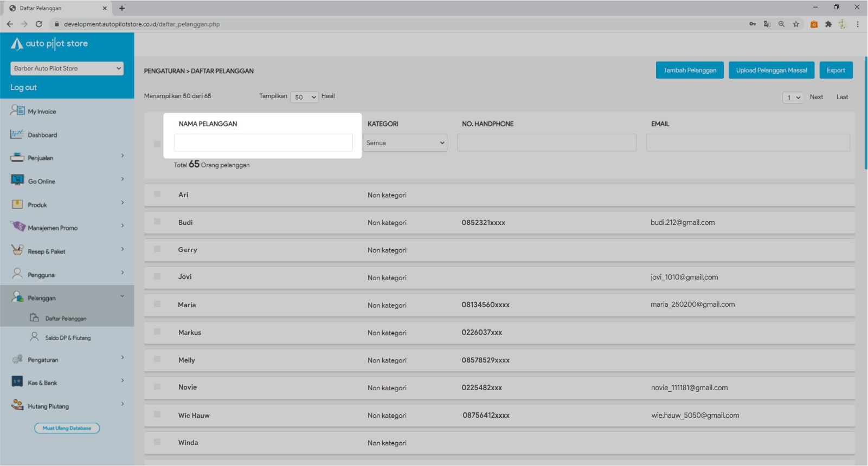The height and width of the screenshot is (466, 868).
Task: Click the Kas & Bank icon
Action: [x=17, y=382]
